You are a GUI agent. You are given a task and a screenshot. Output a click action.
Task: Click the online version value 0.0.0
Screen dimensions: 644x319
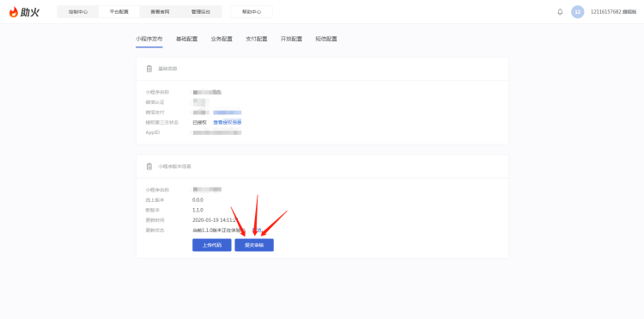click(x=197, y=200)
